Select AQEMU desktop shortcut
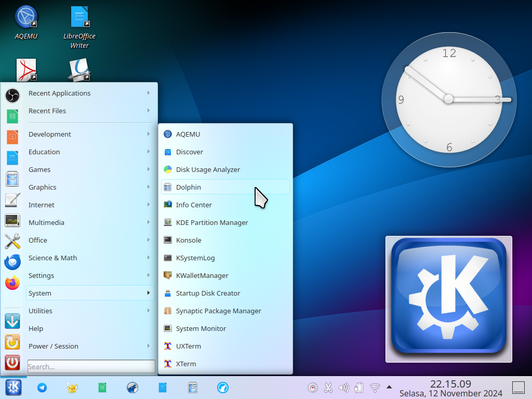This screenshot has height=399, width=532. point(26,22)
